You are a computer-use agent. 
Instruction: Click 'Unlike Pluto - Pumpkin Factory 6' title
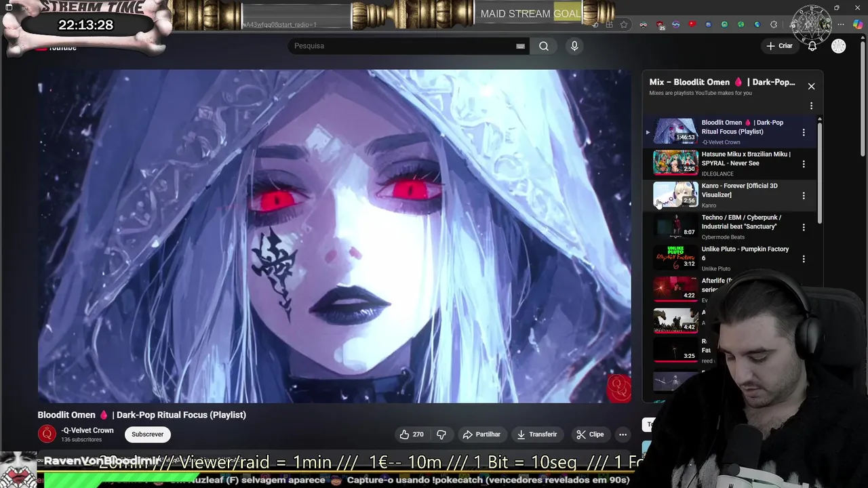coord(745,253)
